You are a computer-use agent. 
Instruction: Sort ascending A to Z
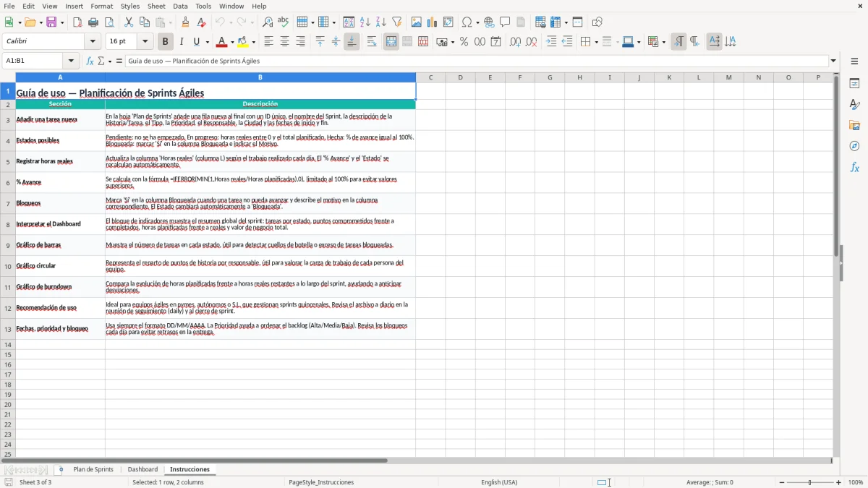(365, 22)
